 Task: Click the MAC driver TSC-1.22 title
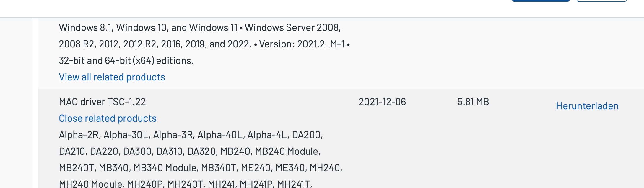[102, 102]
